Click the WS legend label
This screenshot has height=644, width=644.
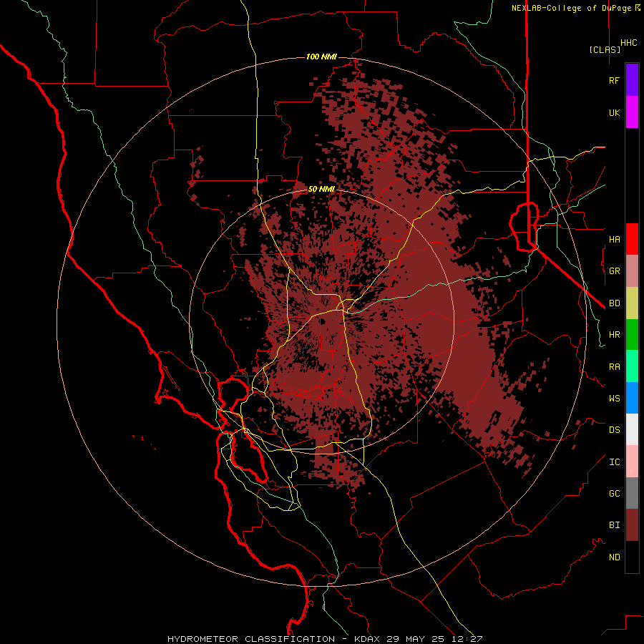tap(614, 399)
